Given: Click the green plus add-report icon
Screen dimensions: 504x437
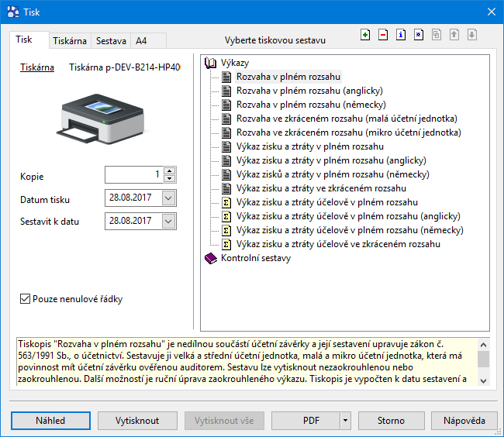Looking at the screenshot, I should pos(365,35).
